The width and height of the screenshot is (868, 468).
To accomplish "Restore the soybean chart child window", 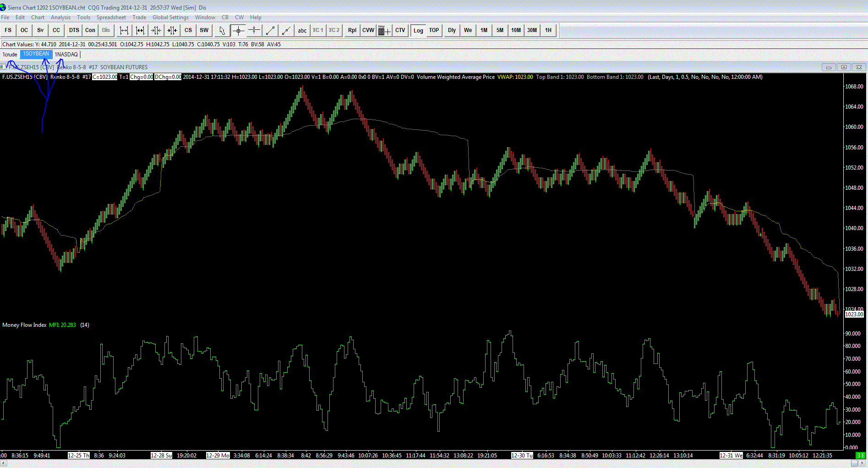I will tap(844, 67).
